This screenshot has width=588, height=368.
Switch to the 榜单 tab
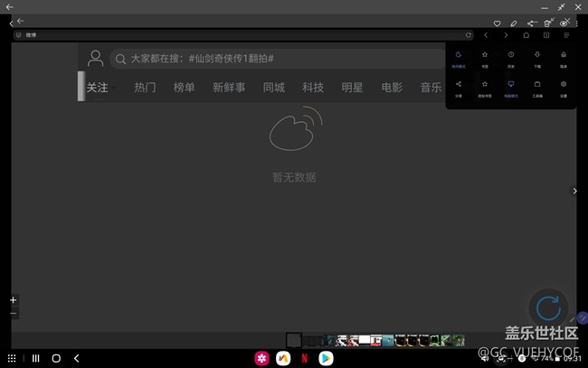pyautogui.click(x=185, y=88)
